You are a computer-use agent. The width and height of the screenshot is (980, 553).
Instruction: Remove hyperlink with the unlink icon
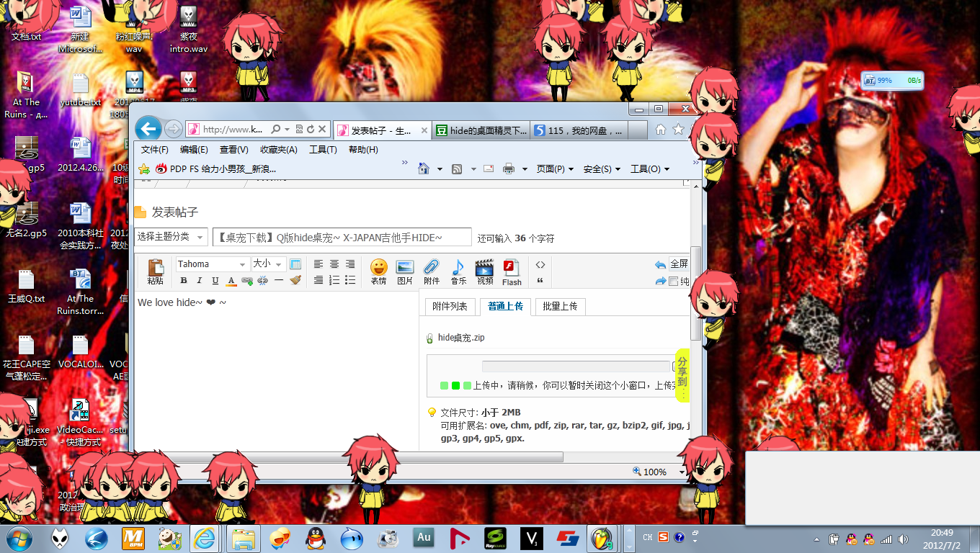[263, 280]
